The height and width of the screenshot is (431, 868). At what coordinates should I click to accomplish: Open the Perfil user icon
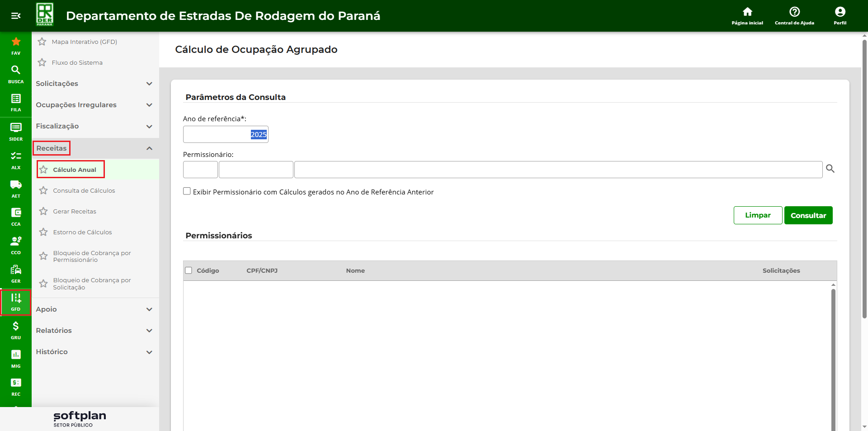(840, 12)
